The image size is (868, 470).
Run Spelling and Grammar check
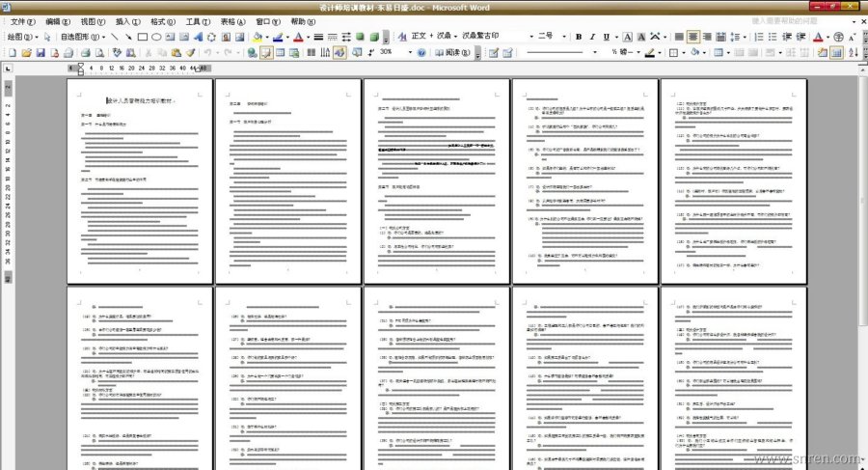(117, 53)
